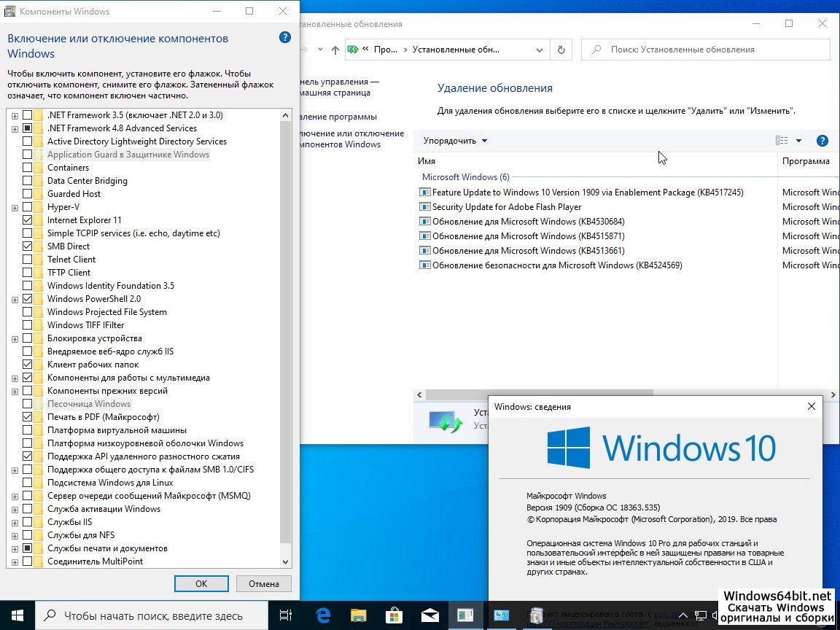Click the up arrow navigation button
Screen dimensions: 840x630
(335, 50)
